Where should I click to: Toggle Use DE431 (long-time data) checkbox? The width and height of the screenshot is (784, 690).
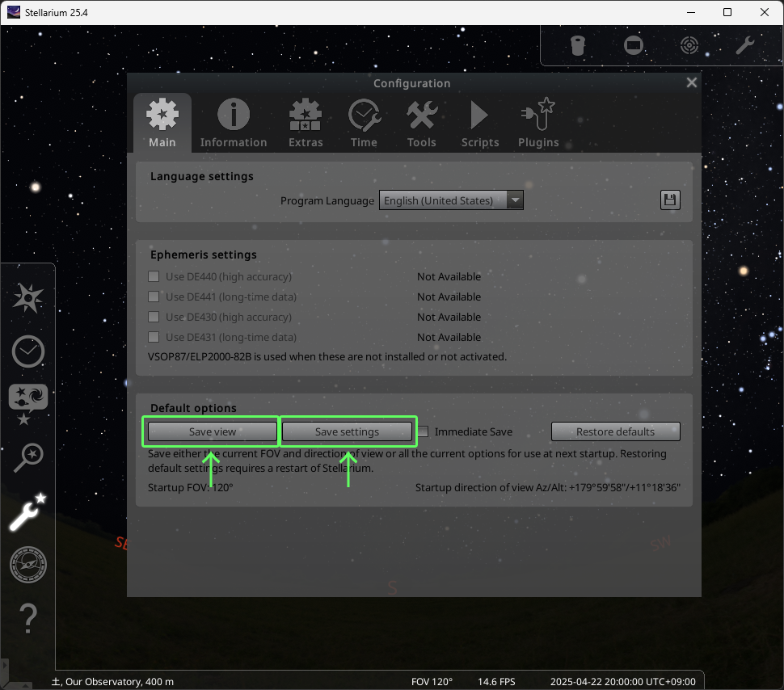coord(154,338)
